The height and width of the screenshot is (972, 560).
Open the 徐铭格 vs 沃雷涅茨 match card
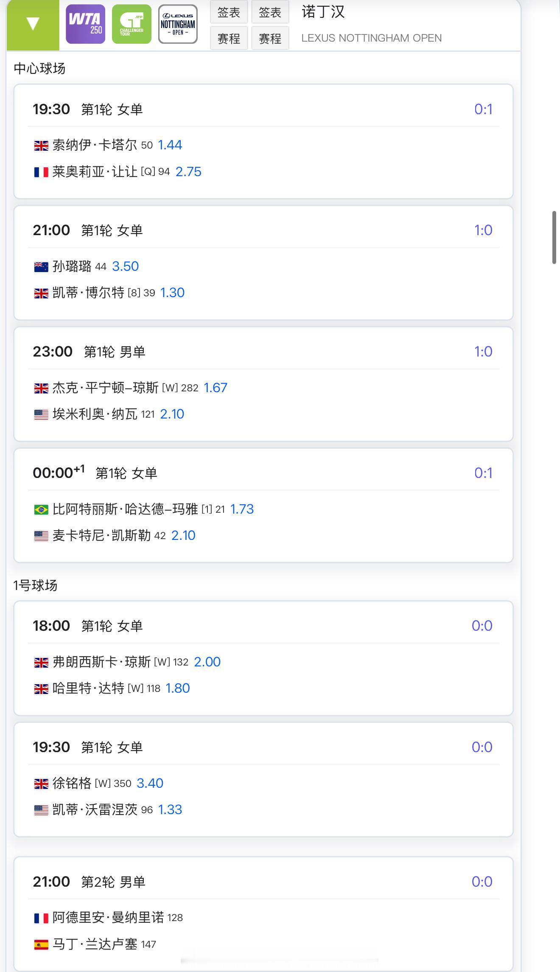[x=263, y=780]
